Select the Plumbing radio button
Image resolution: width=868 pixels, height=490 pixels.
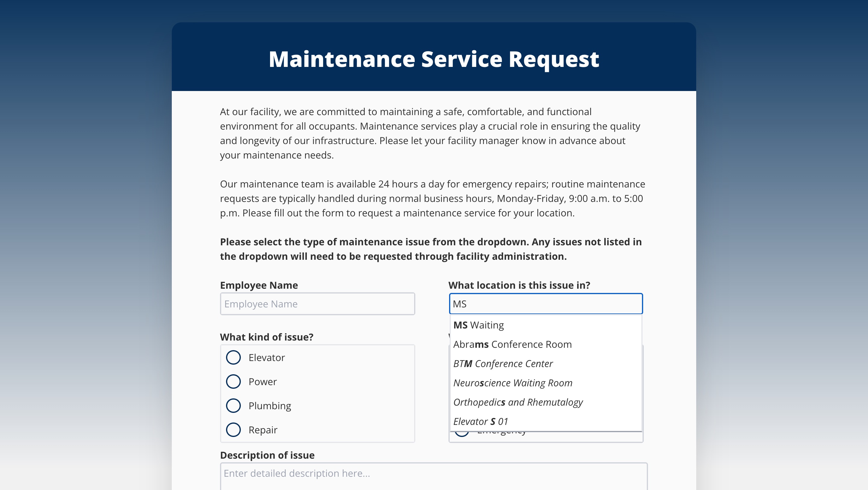tap(233, 406)
